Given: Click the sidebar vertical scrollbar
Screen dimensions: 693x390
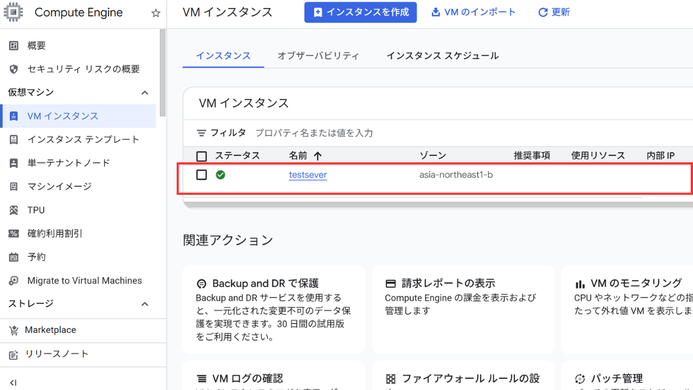Looking at the screenshot, I should point(163,73).
